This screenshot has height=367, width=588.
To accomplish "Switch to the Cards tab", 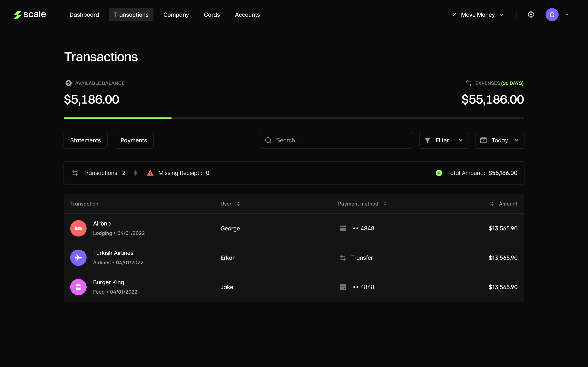I will (212, 14).
